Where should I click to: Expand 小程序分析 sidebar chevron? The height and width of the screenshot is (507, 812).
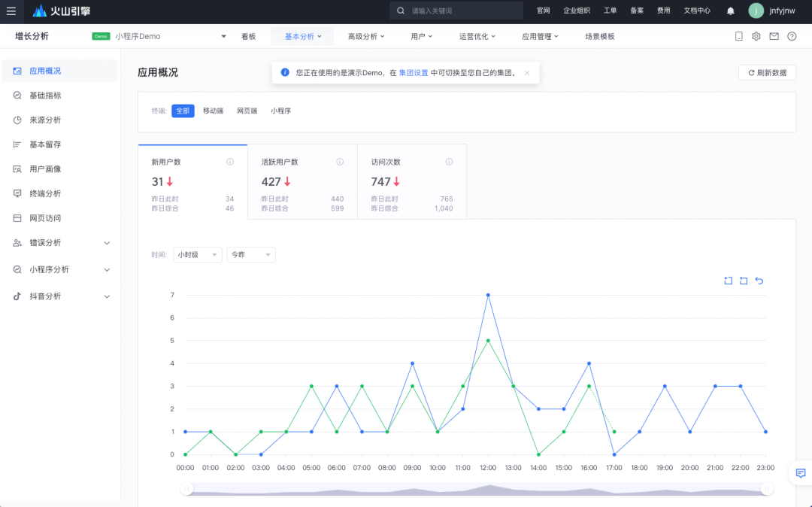coord(107,270)
